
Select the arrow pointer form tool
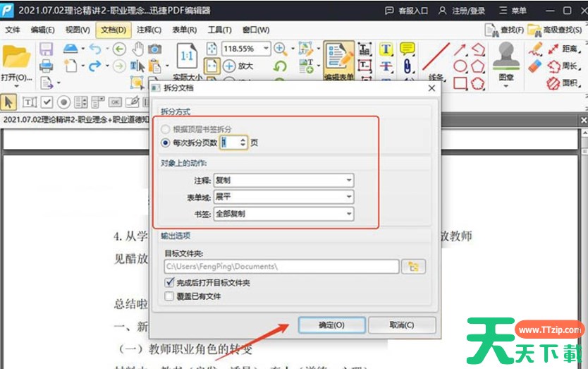coord(8,102)
